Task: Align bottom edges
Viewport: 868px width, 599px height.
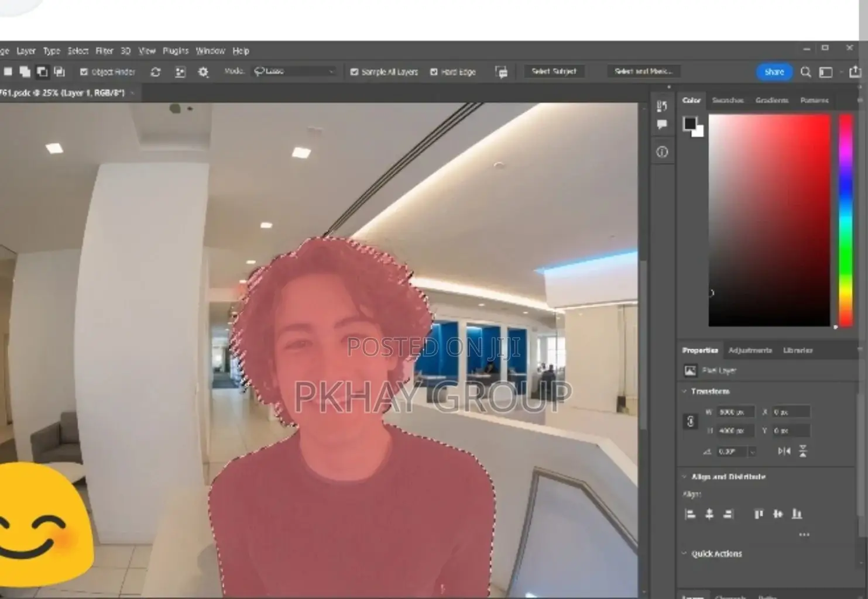Action: 797,514
